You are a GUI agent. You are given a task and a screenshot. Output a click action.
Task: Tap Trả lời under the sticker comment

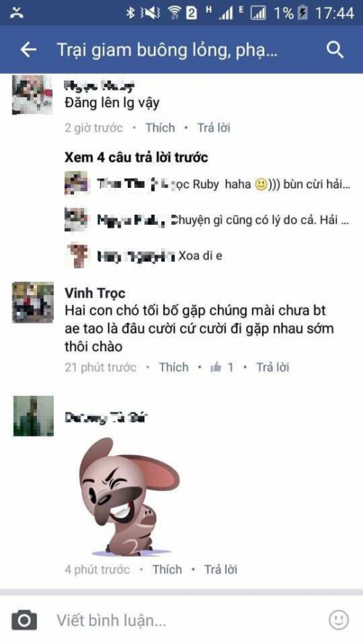point(221,569)
